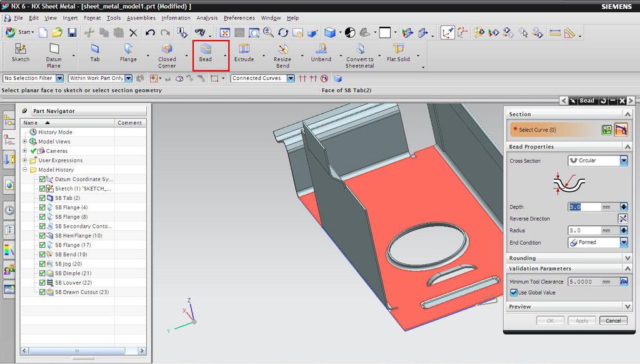Image resolution: width=640 pixels, height=364 pixels.
Task: Click the Radius value field
Action: click(x=584, y=230)
